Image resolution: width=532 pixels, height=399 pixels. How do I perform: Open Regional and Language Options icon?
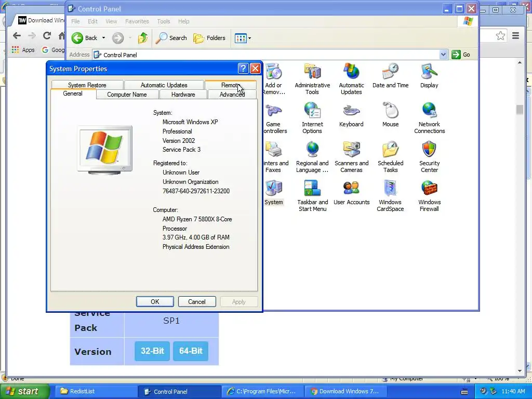coord(312,157)
